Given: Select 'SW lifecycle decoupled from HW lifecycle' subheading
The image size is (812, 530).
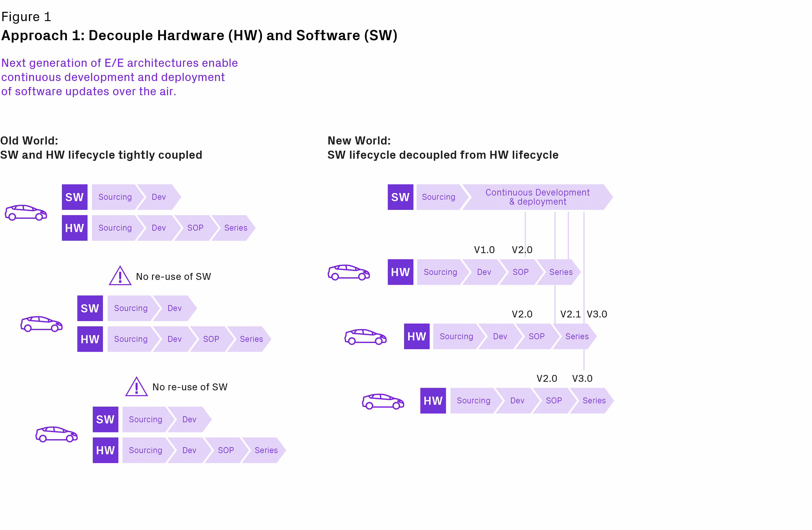Looking at the screenshot, I should click(443, 155).
